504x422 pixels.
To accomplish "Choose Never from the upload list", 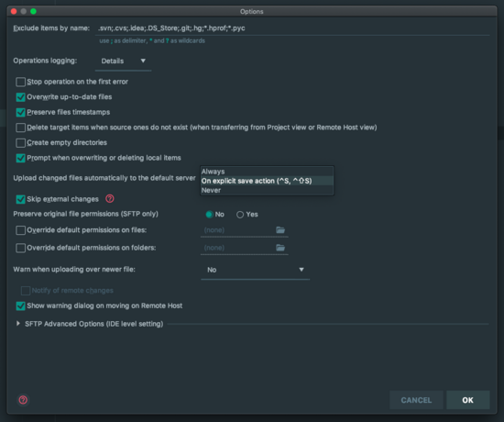I will point(267,190).
